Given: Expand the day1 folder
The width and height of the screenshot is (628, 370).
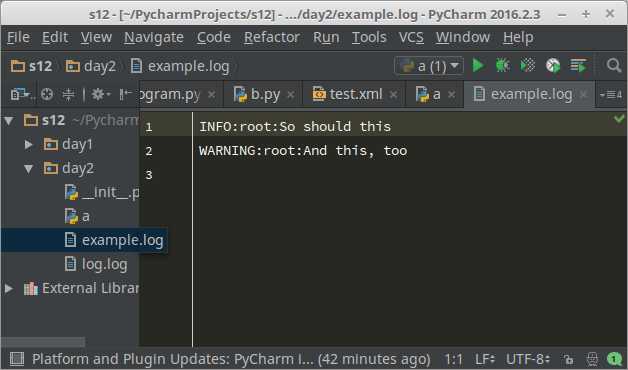Looking at the screenshot, I should [28, 144].
